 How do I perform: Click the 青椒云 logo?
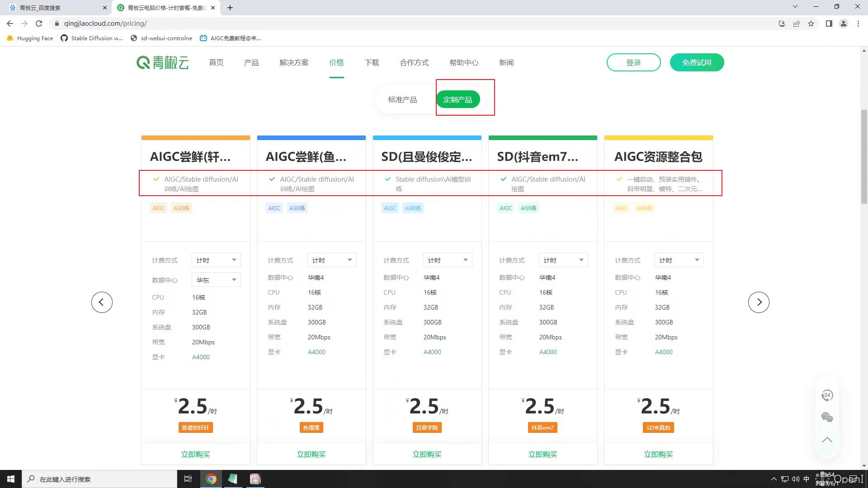tap(162, 62)
